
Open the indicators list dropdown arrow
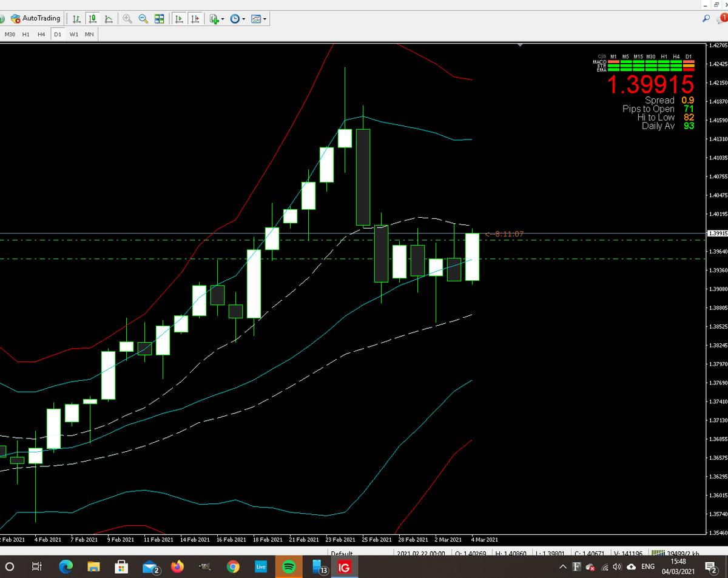pos(223,19)
